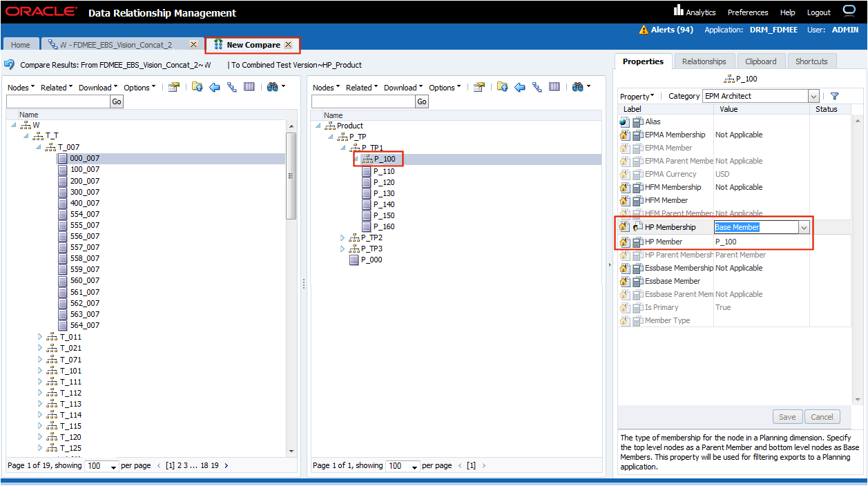Screen dimensions: 868x486
Task: Switch to the Relationships tab
Action: (704, 61)
